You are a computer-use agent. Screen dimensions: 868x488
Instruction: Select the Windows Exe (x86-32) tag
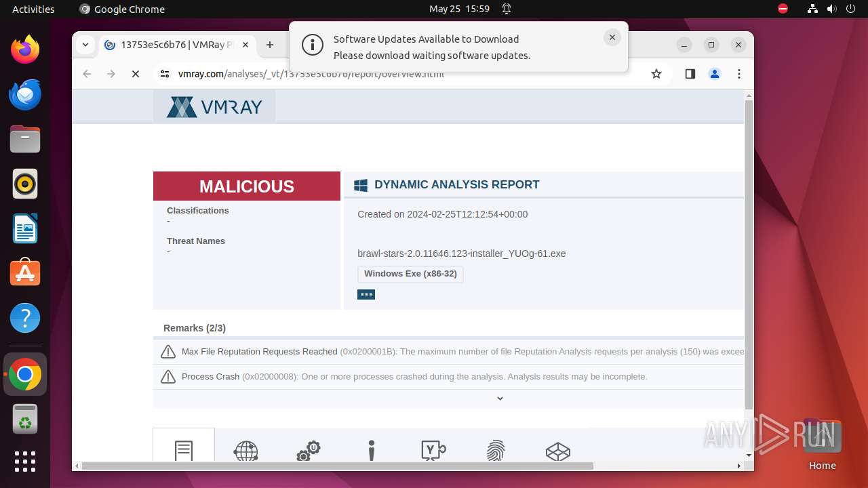click(410, 274)
